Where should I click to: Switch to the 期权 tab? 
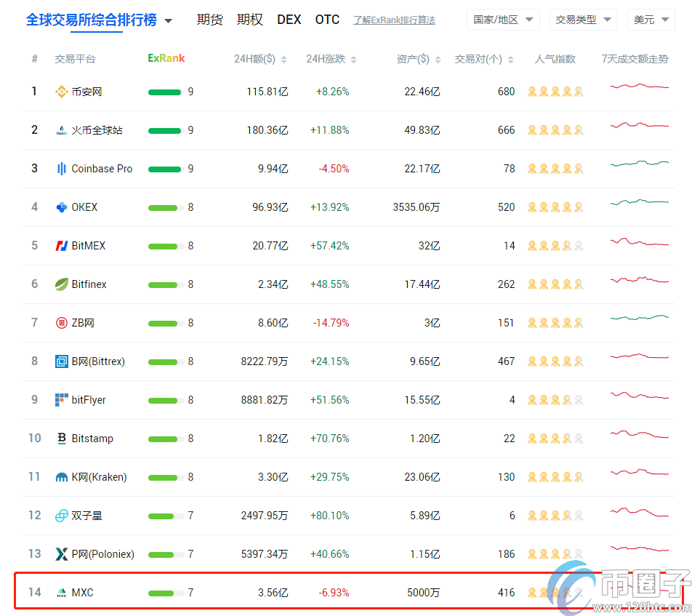point(250,20)
